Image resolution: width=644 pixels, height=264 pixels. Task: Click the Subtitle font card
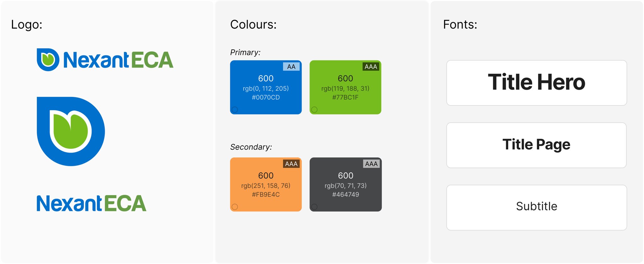[536, 207]
